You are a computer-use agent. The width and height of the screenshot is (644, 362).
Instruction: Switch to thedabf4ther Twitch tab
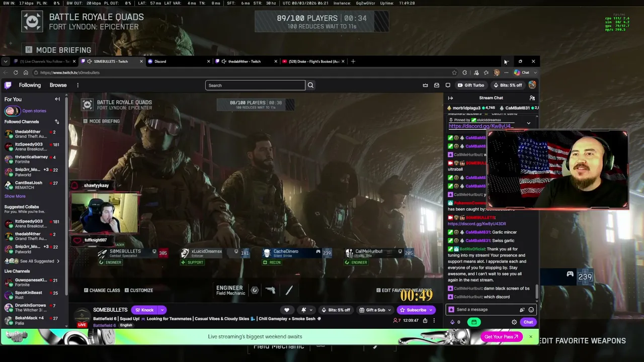246,61
